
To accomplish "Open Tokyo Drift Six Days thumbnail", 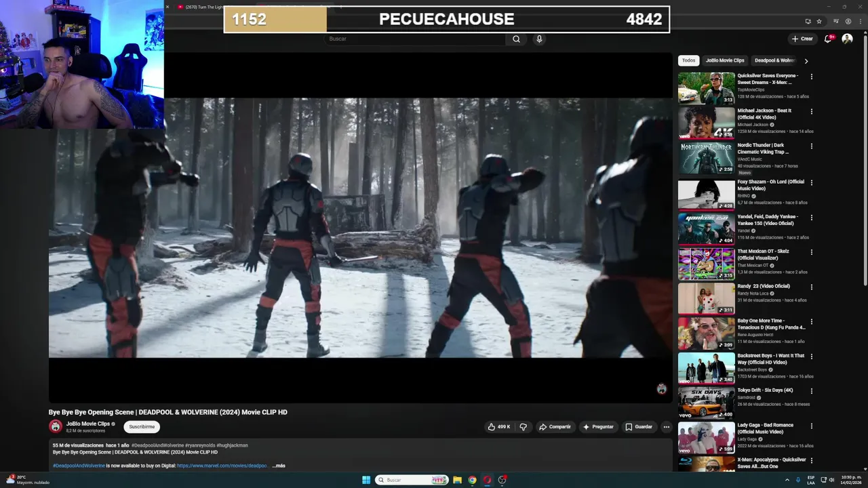I will [x=707, y=402].
